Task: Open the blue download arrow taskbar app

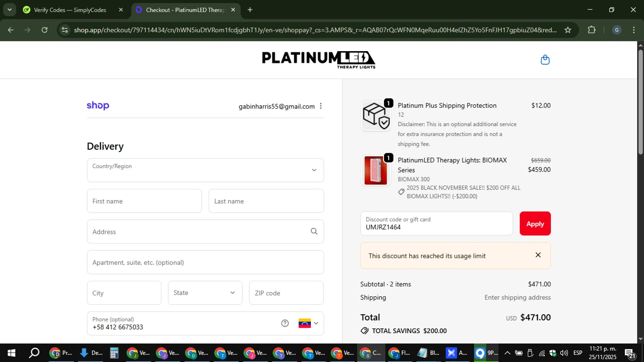Action: 91,353
